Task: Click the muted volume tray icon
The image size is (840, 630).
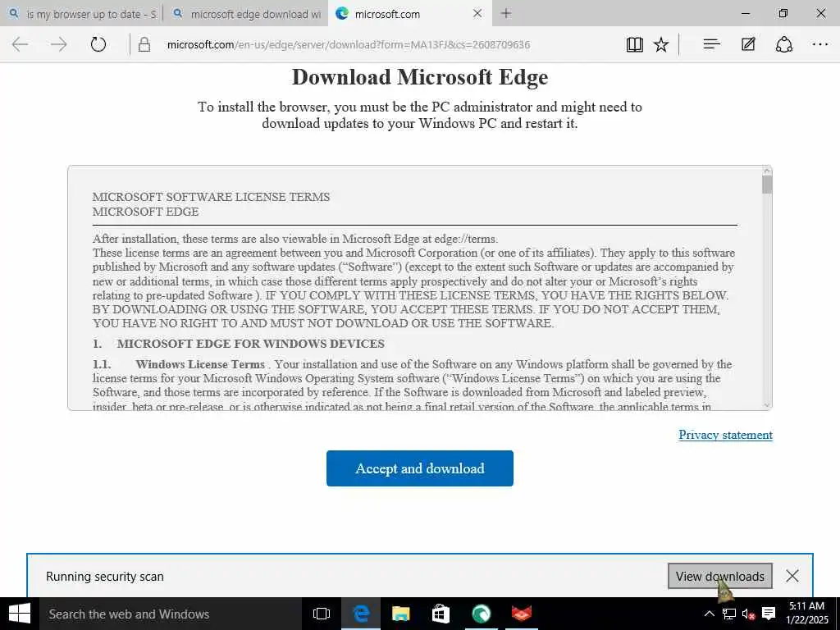Action: click(x=748, y=614)
